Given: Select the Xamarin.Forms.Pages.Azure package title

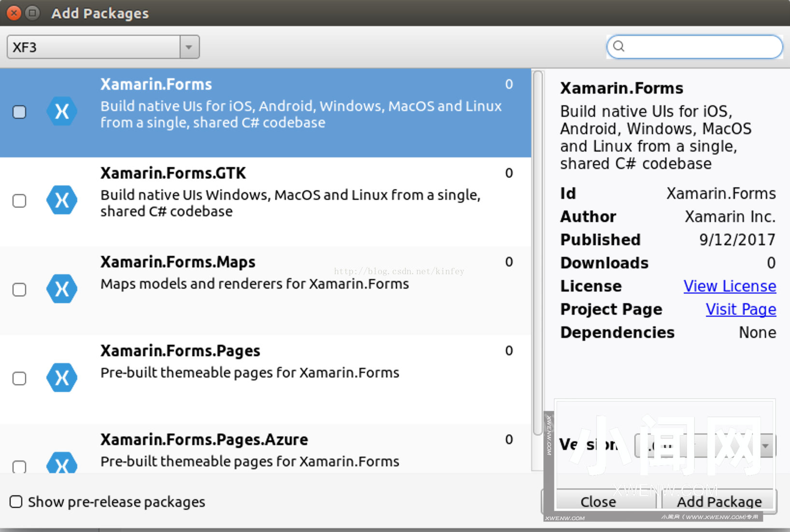Looking at the screenshot, I should click(204, 440).
